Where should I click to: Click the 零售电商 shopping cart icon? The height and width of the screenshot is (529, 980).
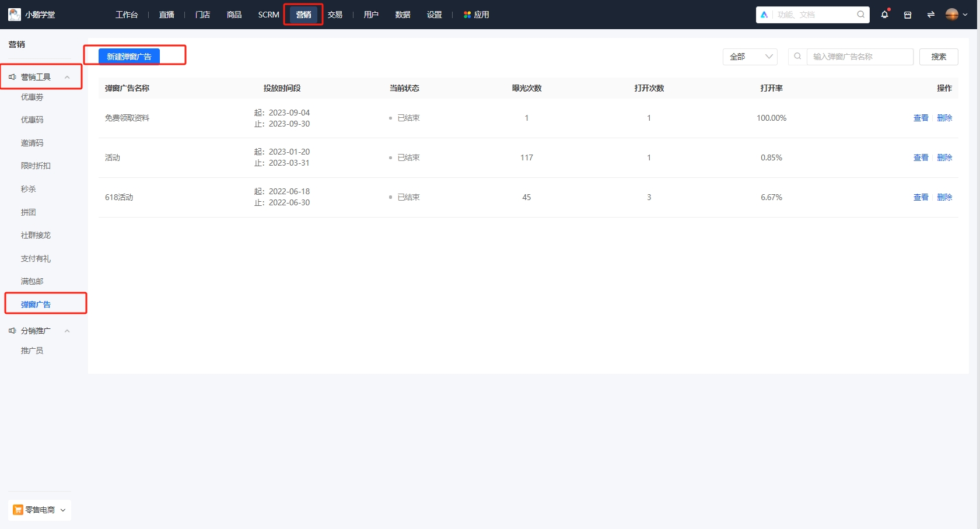pos(18,510)
